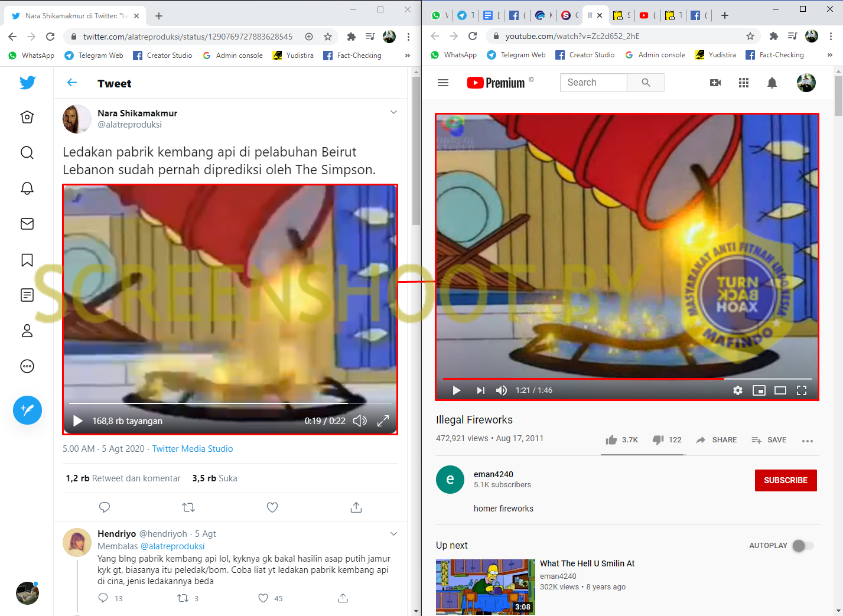843x616 pixels.
Task: Go back with Tweet header arrow
Action: (72, 83)
